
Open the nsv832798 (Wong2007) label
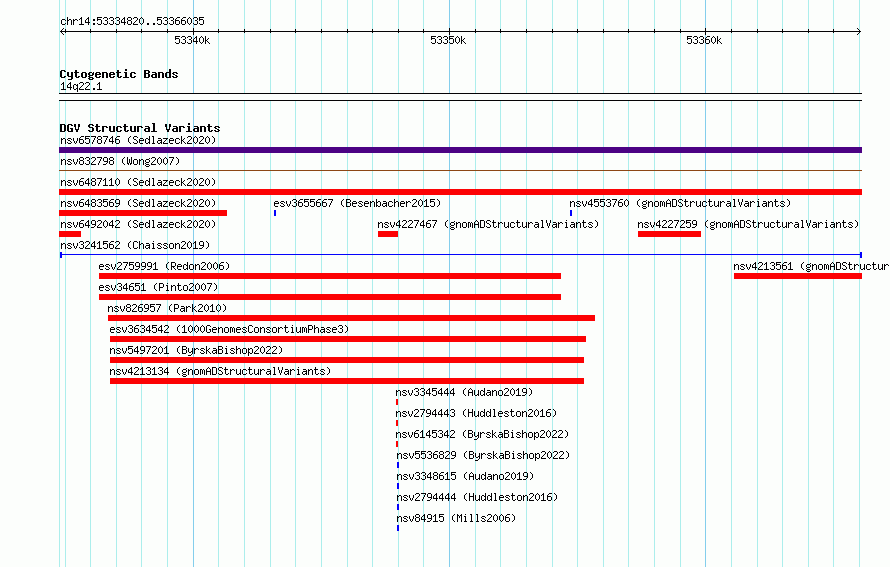coord(120,161)
